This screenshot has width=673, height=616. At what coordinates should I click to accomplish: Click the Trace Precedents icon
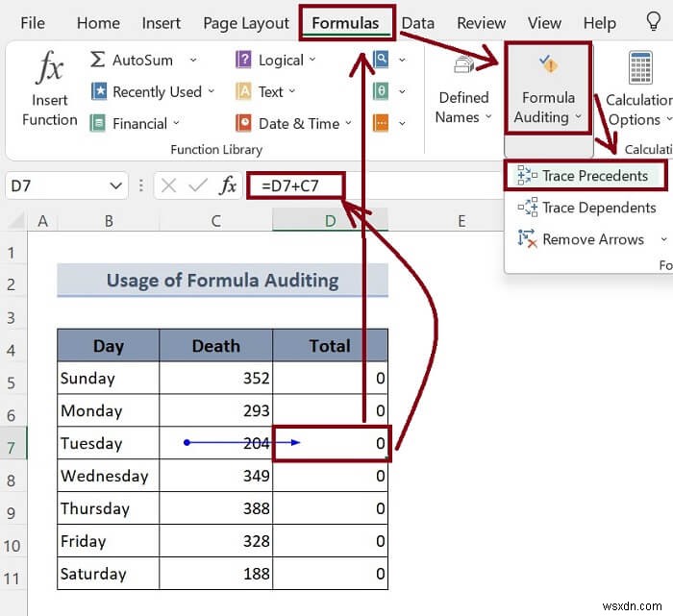pyautogui.click(x=527, y=176)
